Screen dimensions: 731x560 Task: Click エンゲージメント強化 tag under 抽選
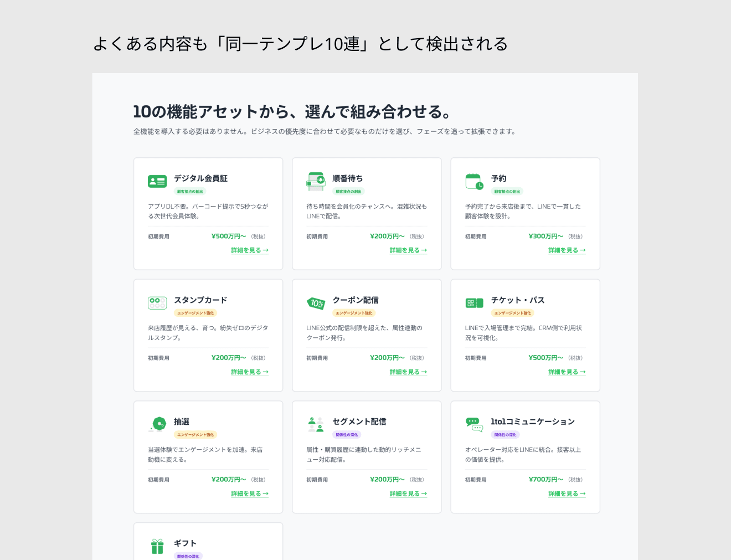pos(195,435)
